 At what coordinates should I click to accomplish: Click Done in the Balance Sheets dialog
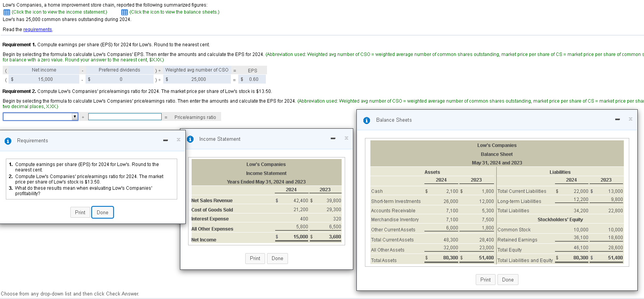(x=508, y=280)
